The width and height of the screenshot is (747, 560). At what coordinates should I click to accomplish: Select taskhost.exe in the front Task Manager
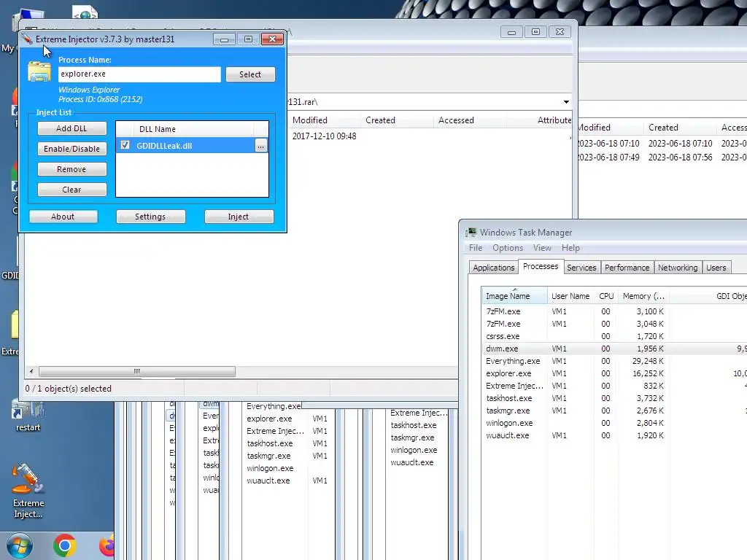(614, 398)
